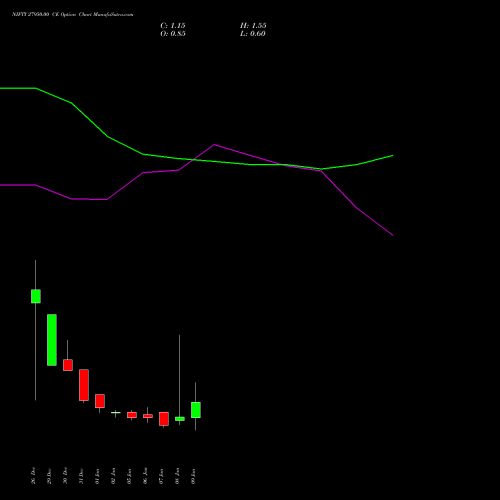Click the red candlestick for 30 Dec
The height and width of the screenshot is (500, 500).
tap(68, 365)
